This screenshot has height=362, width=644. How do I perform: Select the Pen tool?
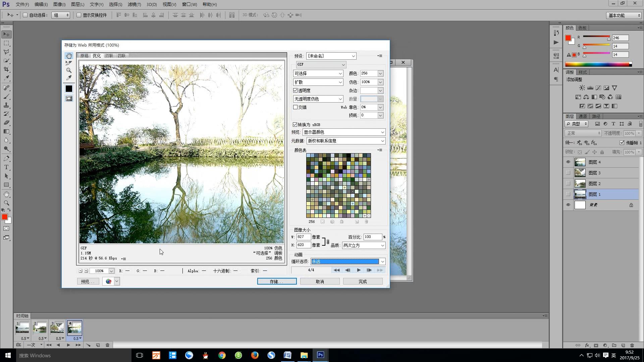[6, 159]
